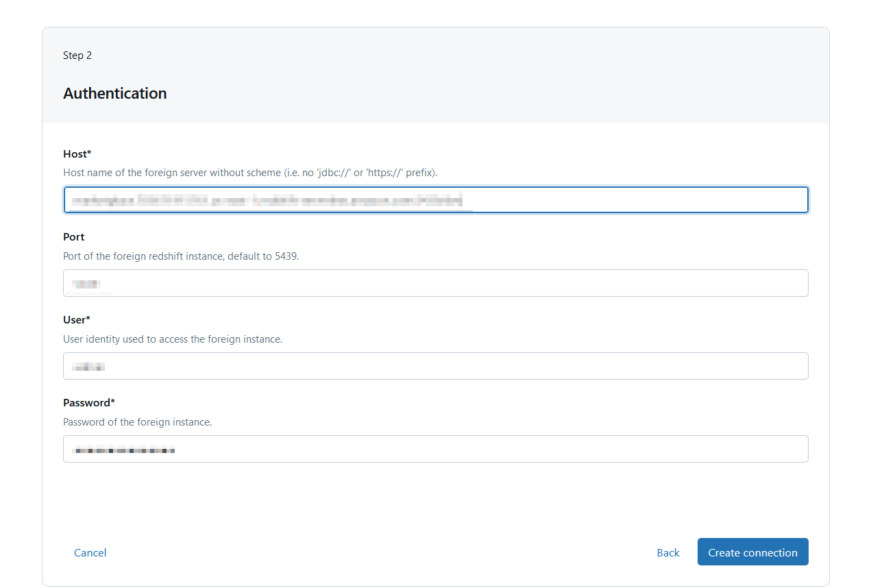This screenshot has width=871, height=588.
Task: Go to previous step with Back
Action: 667,552
